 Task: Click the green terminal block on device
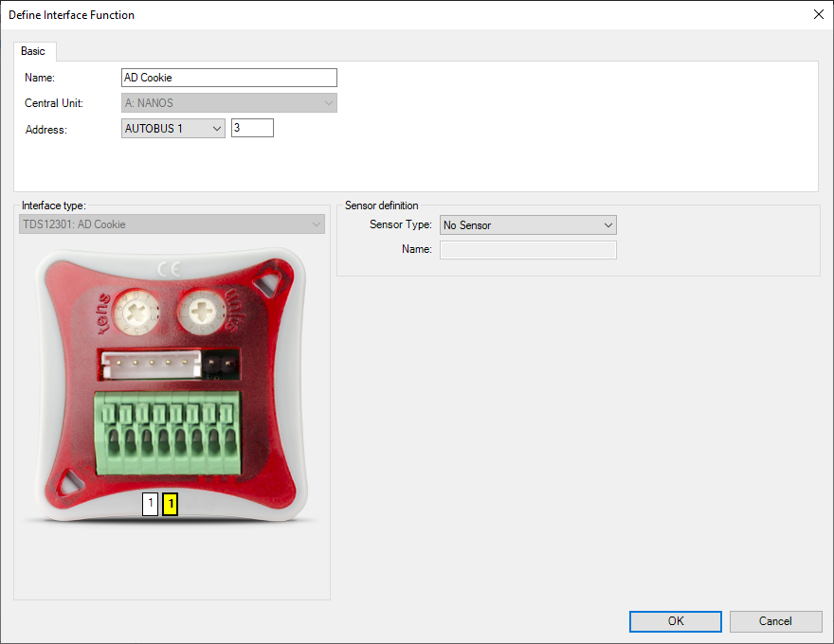tap(165, 435)
